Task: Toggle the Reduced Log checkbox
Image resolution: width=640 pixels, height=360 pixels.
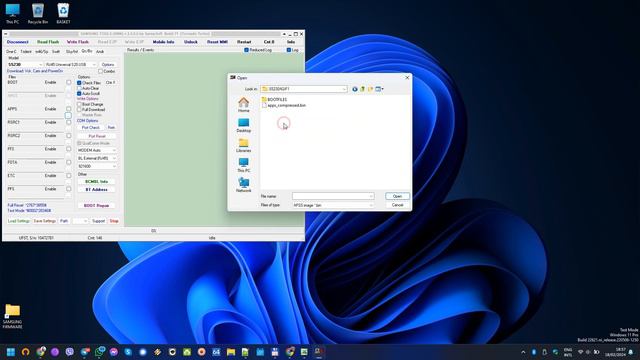Action: coord(247,50)
